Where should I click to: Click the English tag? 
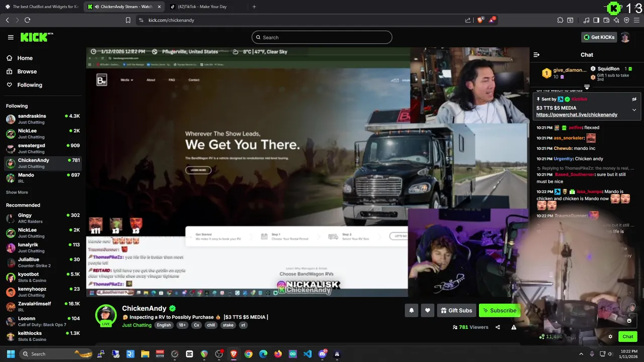[164, 325]
